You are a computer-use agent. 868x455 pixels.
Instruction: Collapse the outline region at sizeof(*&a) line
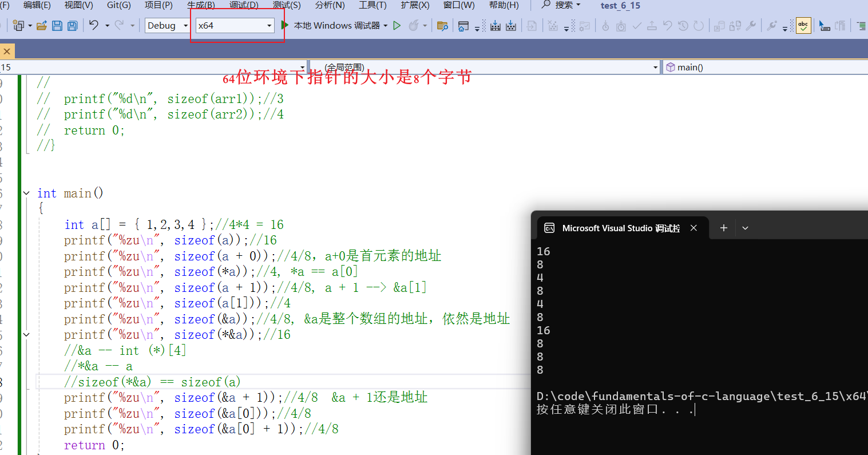click(26, 335)
